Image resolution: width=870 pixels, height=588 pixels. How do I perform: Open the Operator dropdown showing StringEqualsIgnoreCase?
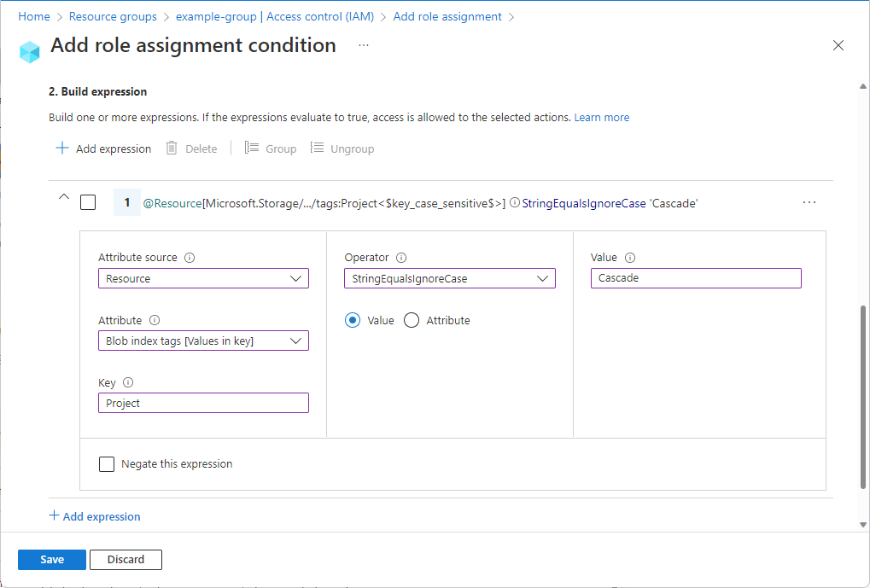click(x=449, y=277)
